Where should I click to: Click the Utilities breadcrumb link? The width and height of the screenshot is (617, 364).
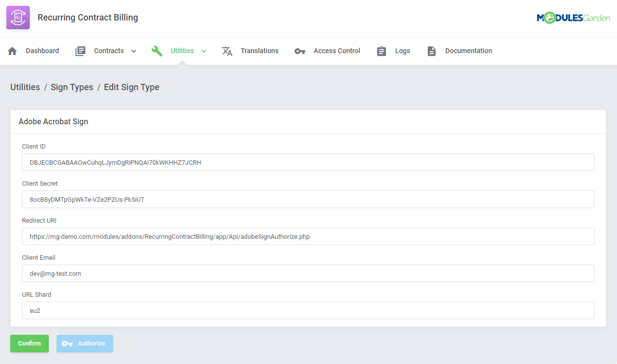click(25, 87)
